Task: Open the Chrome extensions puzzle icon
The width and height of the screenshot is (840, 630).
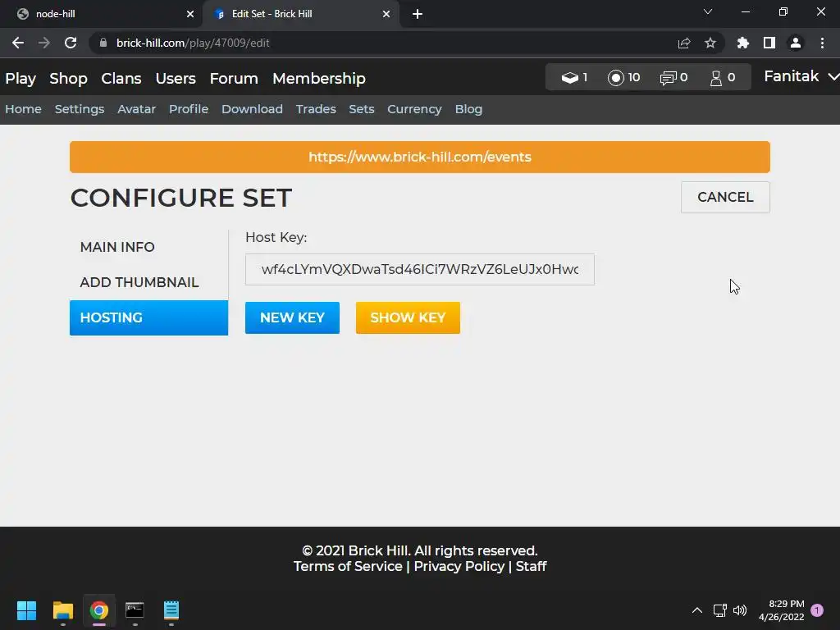Action: pos(742,43)
